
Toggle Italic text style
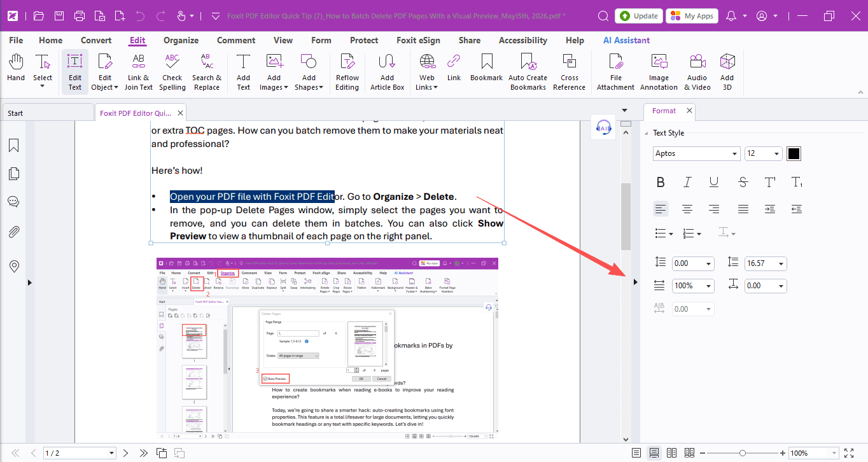(687, 183)
